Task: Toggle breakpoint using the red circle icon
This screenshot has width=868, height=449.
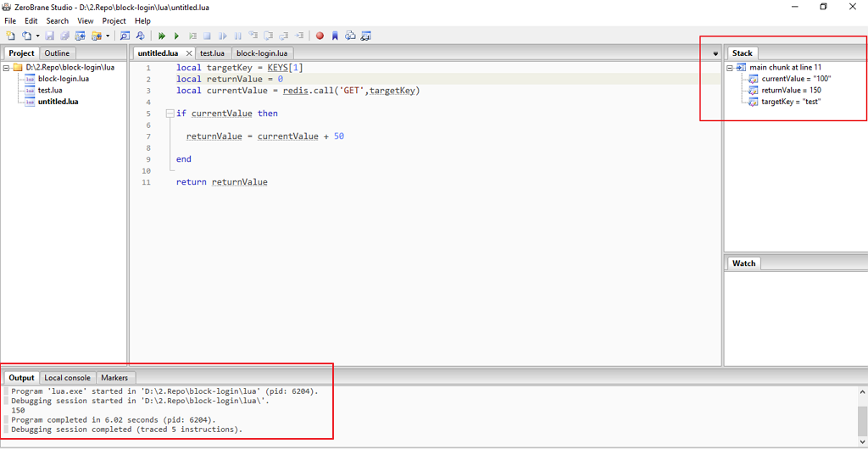Action: (x=320, y=36)
